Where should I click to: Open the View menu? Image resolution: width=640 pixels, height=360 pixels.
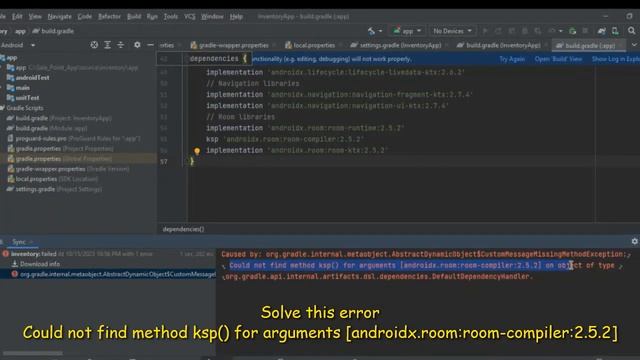pos(35,17)
